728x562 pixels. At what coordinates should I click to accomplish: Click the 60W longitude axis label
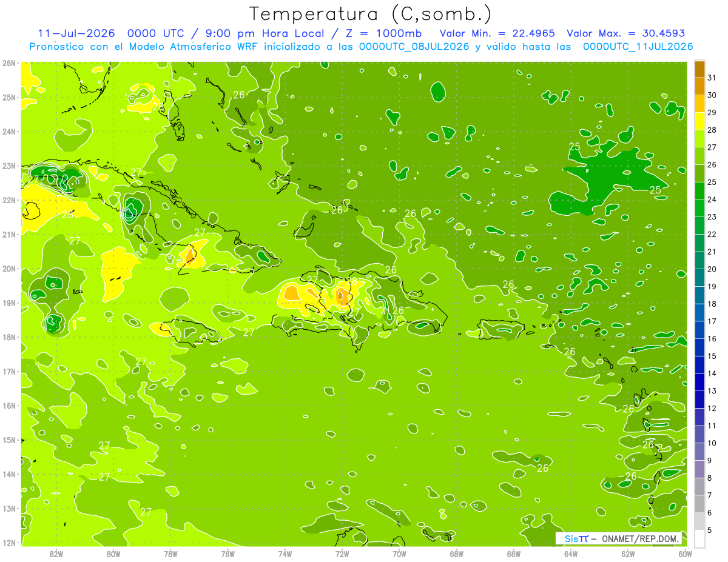[686, 554]
